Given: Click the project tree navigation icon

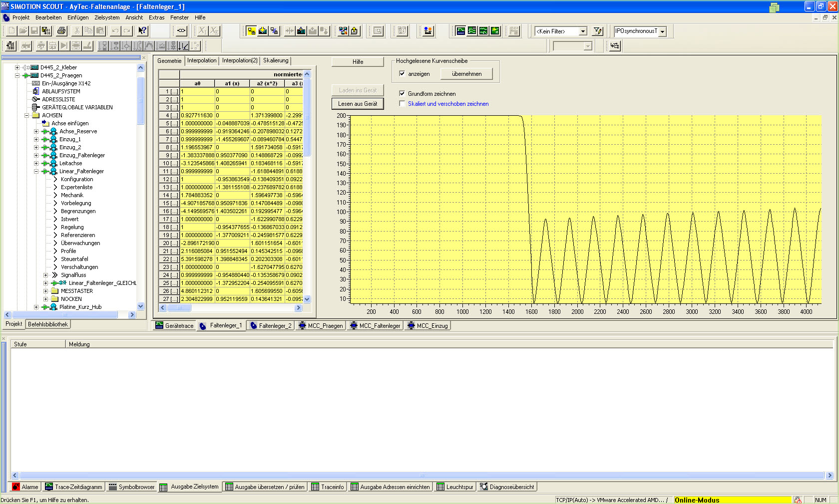Looking at the screenshot, I should [615, 46].
